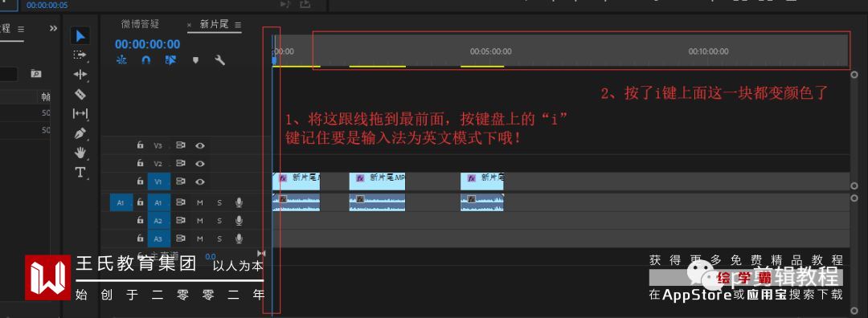Solo audio track A1
868x318 pixels.
[219, 203]
